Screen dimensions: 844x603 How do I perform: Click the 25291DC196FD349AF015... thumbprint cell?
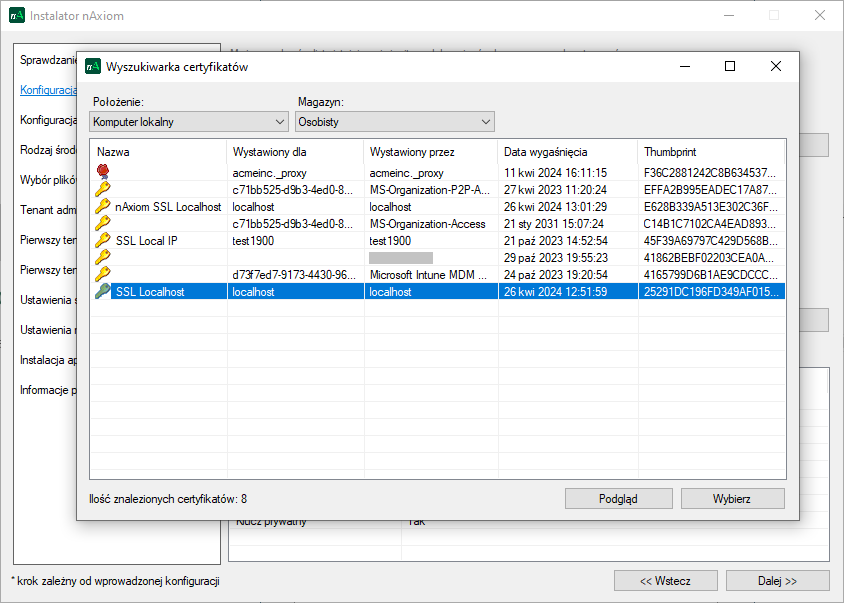[710, 292]
